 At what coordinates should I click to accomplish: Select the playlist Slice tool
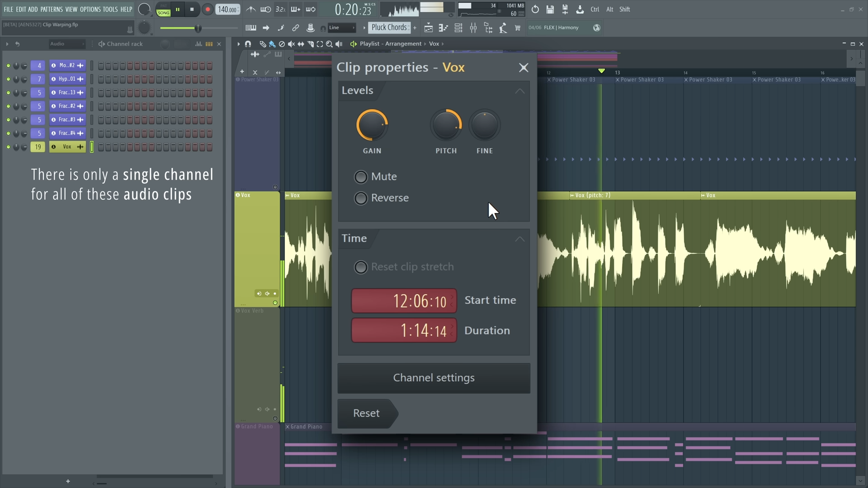click(x=310, y=44)
